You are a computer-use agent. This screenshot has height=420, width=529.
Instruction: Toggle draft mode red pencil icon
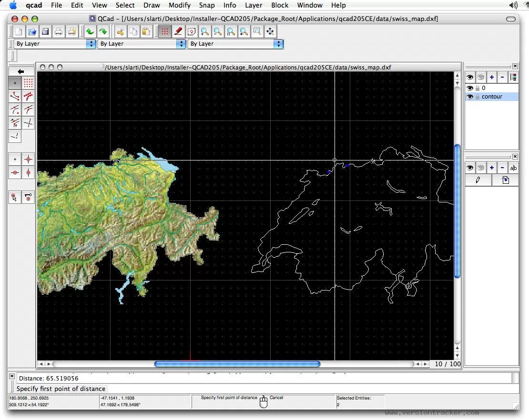pyautogui.click(x=178, y=32)
